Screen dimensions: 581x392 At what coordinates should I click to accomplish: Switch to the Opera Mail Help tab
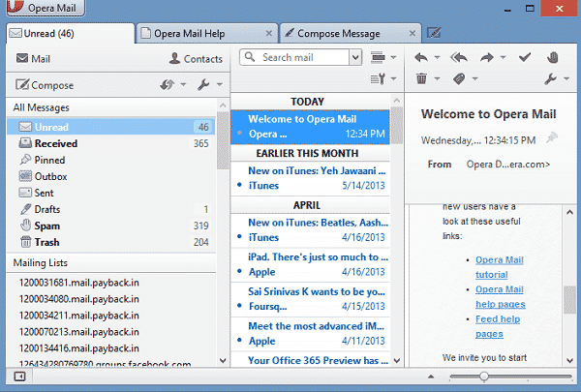point(206,33)
